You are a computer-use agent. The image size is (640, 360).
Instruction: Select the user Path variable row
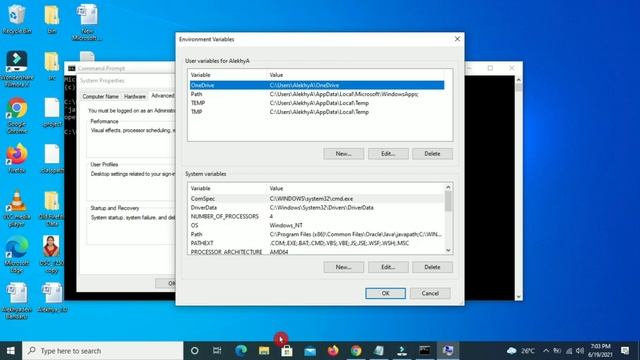317,94
